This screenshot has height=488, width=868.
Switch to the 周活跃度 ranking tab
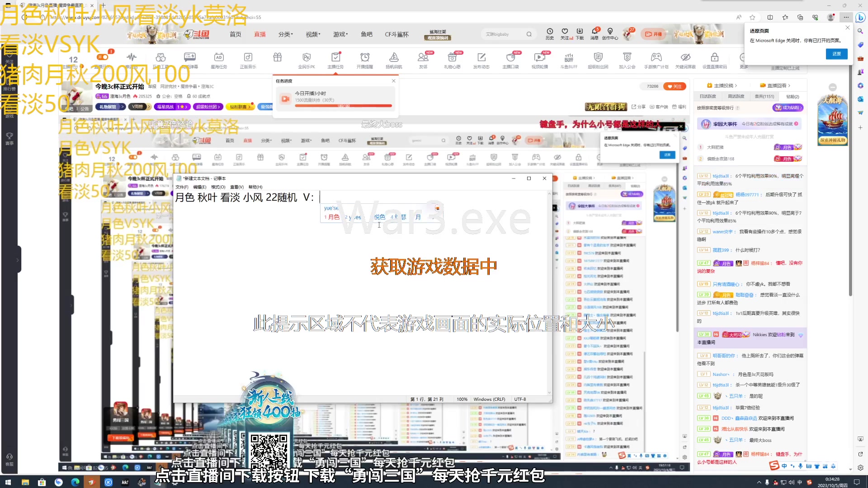click(736, 96)
